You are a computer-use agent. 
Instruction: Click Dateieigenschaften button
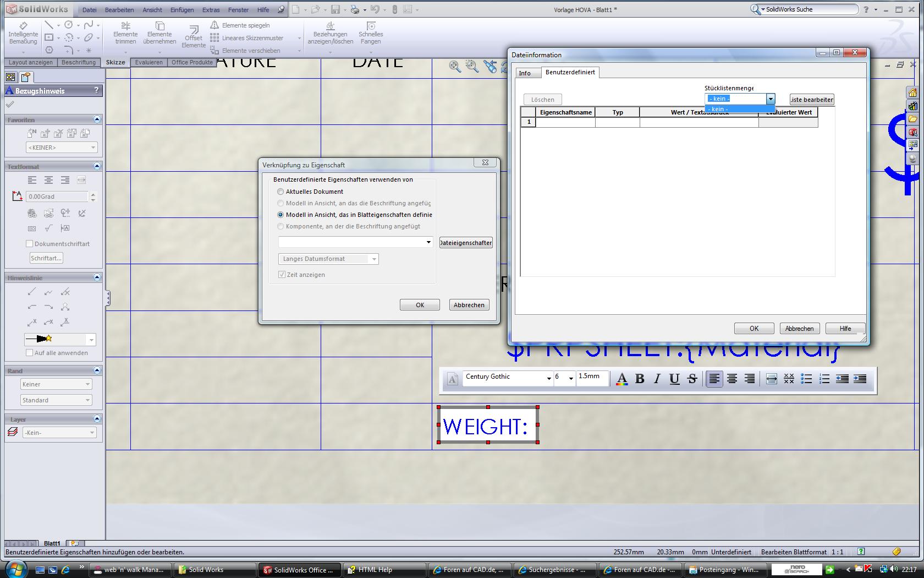pyautogui.click(x=466, y=243)
